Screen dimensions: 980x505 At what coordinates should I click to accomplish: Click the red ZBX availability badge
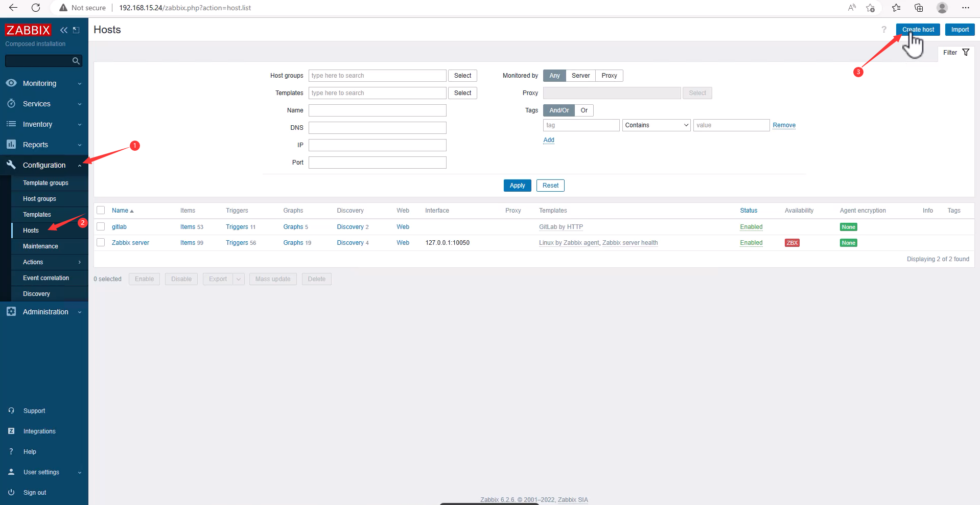click(x=792, y=243)
